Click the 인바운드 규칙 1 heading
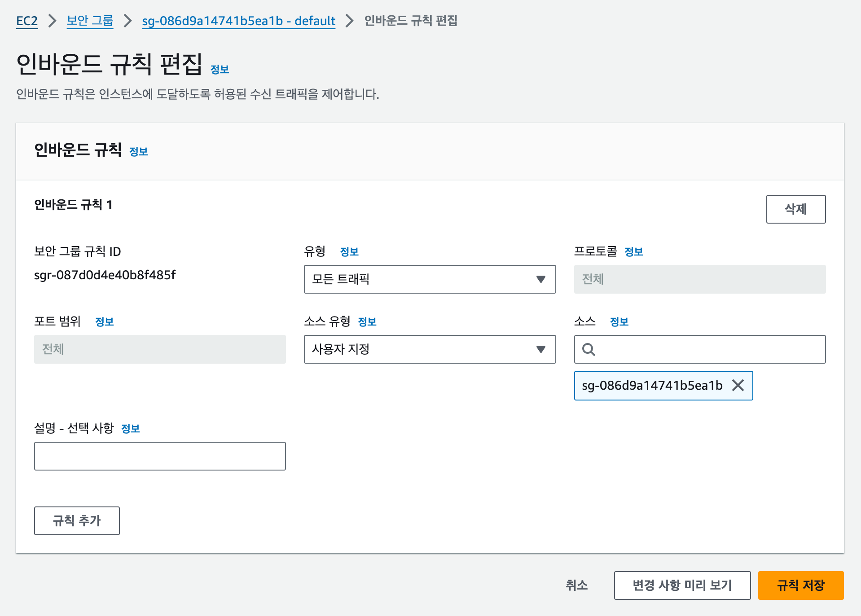The image size is (861, 616). pyautogui.click(x=73, y=205)
